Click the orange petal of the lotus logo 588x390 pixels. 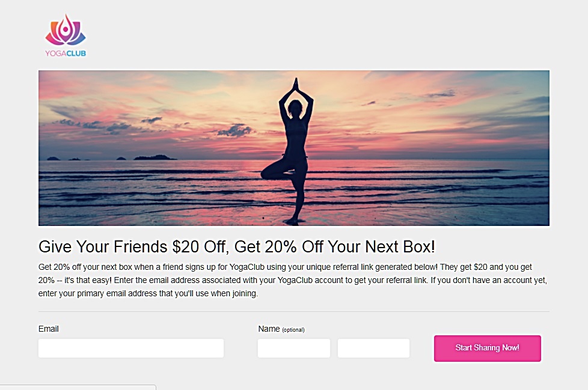(53, 25)
